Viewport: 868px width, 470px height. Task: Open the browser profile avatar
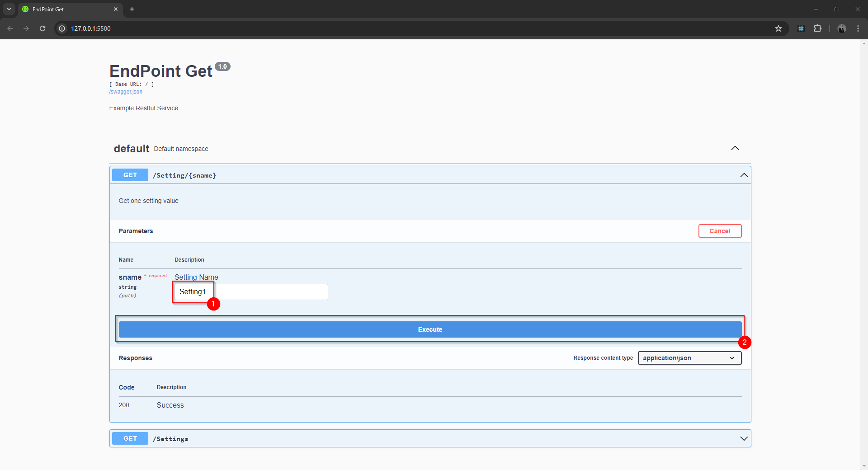click(x=841, y=28)
